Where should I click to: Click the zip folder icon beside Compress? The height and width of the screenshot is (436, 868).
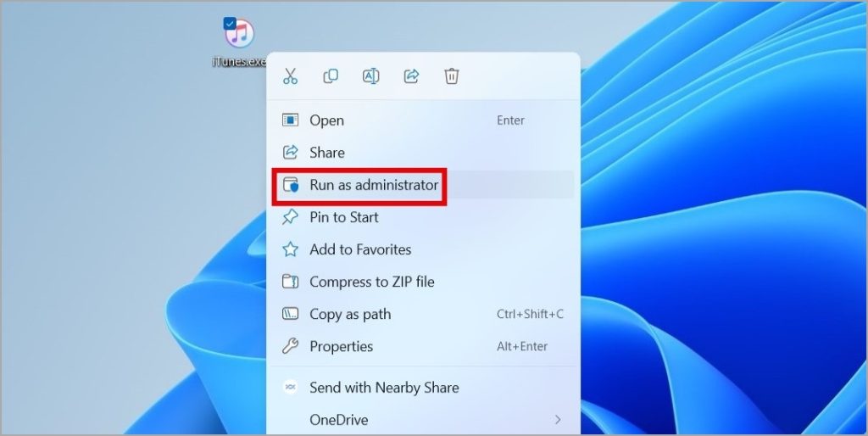click(x=290, y=282)
